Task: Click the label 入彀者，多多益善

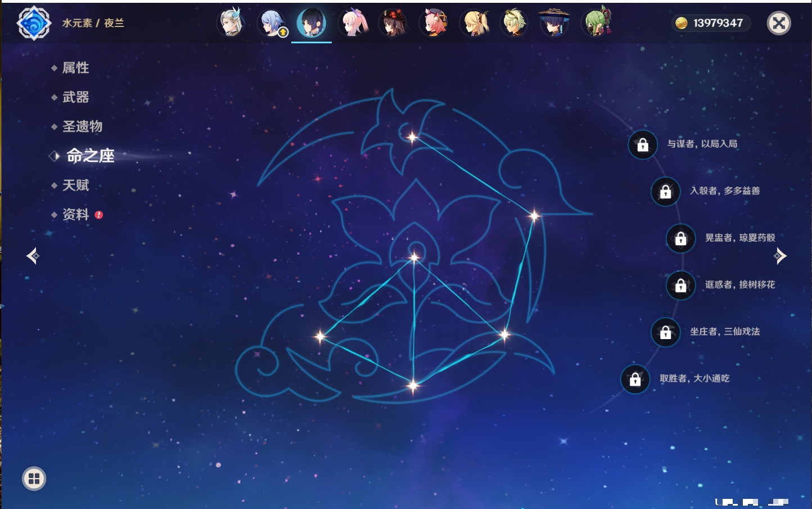Action: click(725, 191)
